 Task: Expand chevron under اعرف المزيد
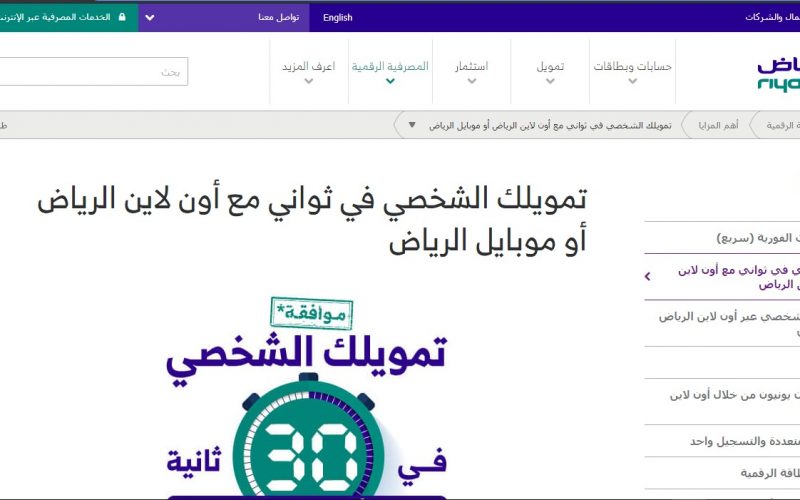coord(309,81)
